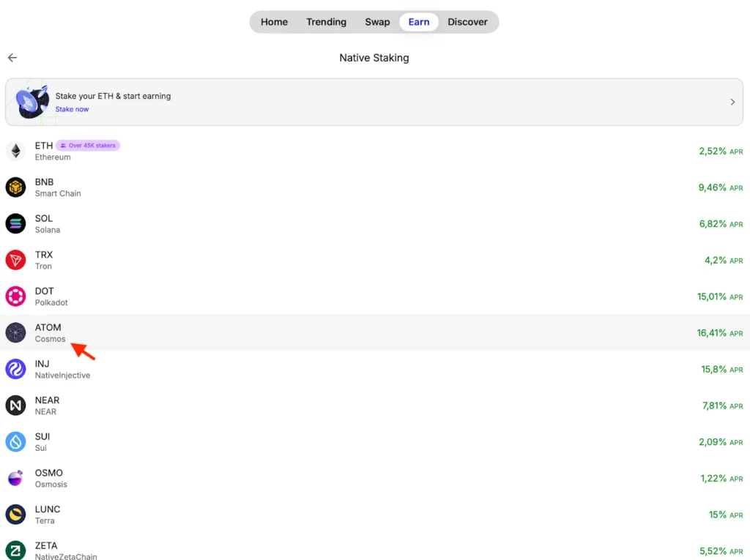Click the Over 45K stakers badge
This screenshot has width=750, height=560.
click(88, 146)
